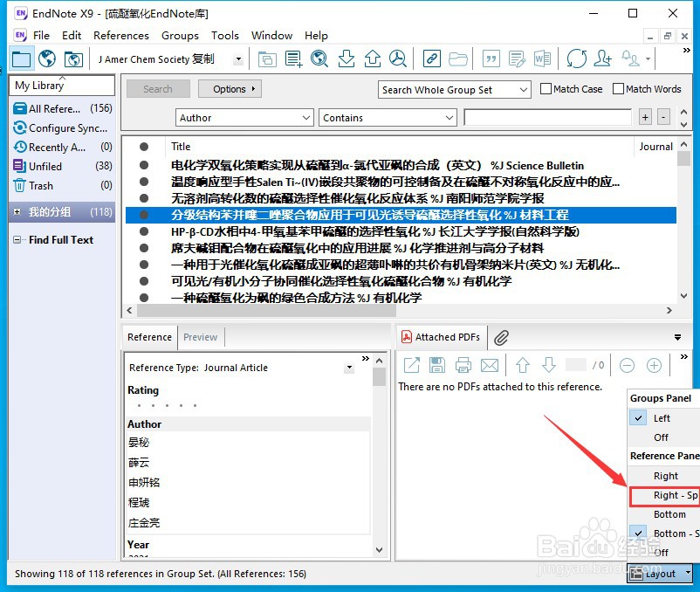Click Open File folder icon
Screen dimensions: 700x592
coord(457,59)
